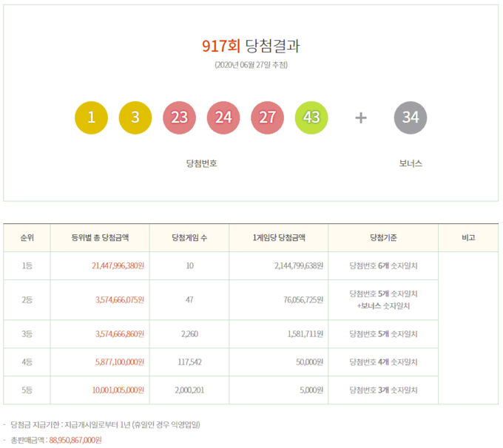Click total prize 21,447,996,380원

coord(118,266)
